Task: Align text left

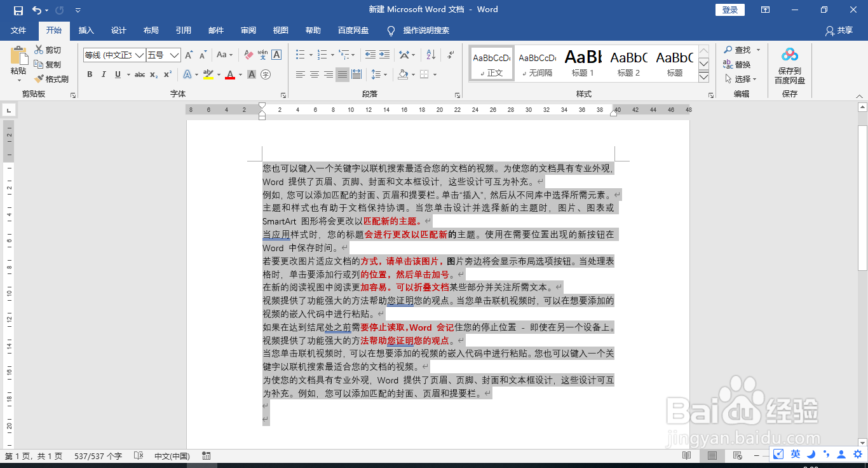Action: point(301,74)
